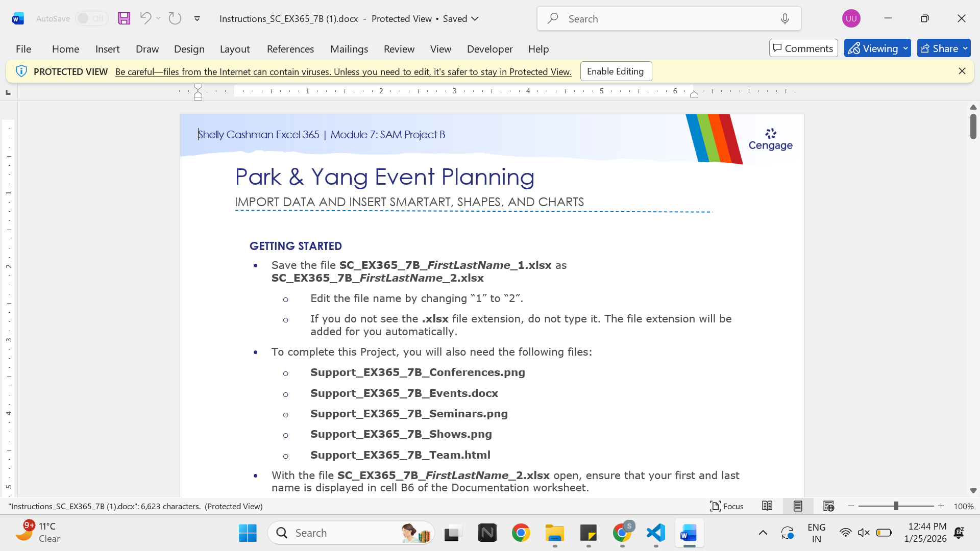Switch to Read Mode view icon
This screenshot has height=551, width=980.
[767, 506]
